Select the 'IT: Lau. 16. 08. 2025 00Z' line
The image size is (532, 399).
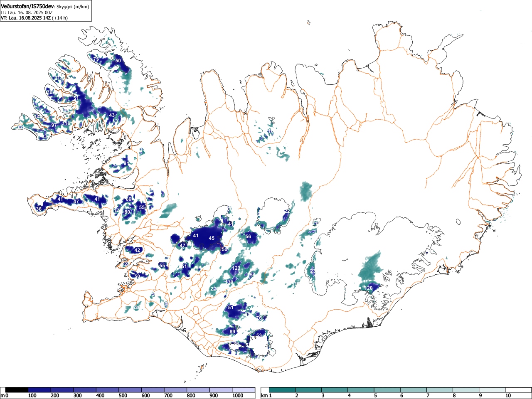pos(27,12)
